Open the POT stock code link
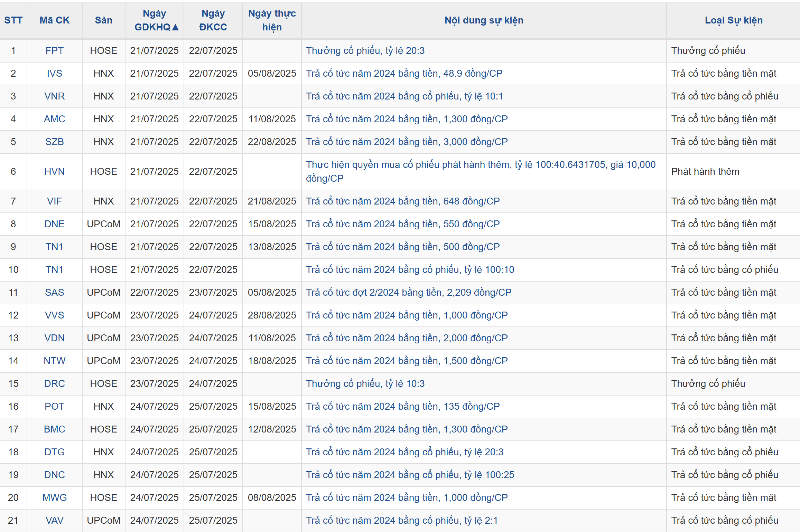The width and height of the screenshot is (800, 532). click(x=55, y=406)
